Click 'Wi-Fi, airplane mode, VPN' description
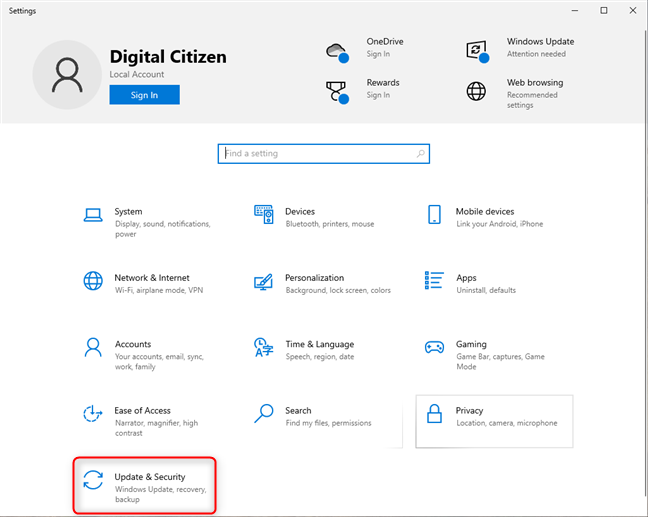648x517 pixels. pyautogui.click(x=159, y=291)
